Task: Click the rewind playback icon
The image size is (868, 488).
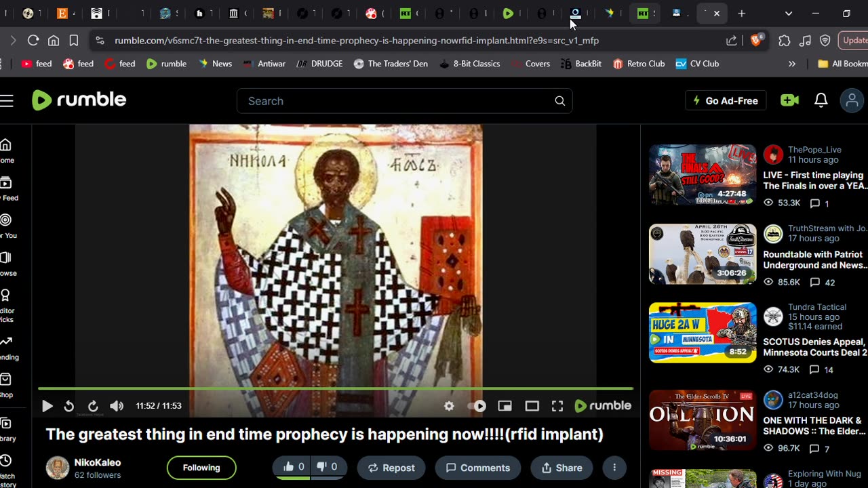Action: coord(68,406)
